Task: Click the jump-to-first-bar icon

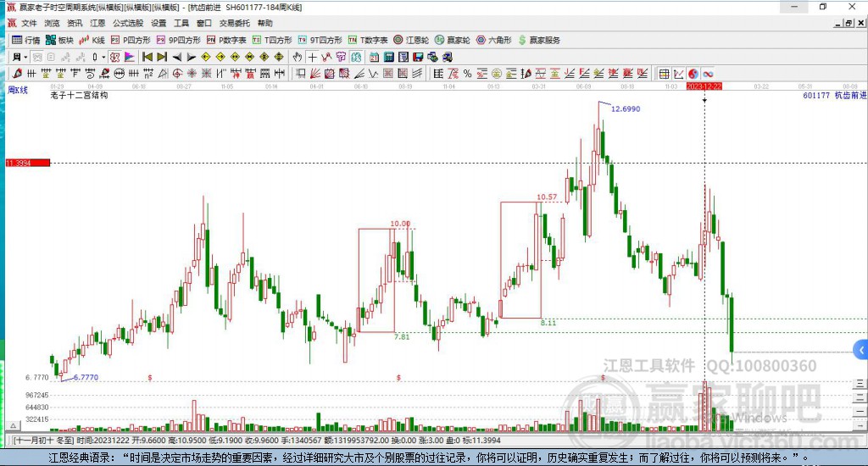Action: pos(147,57)
